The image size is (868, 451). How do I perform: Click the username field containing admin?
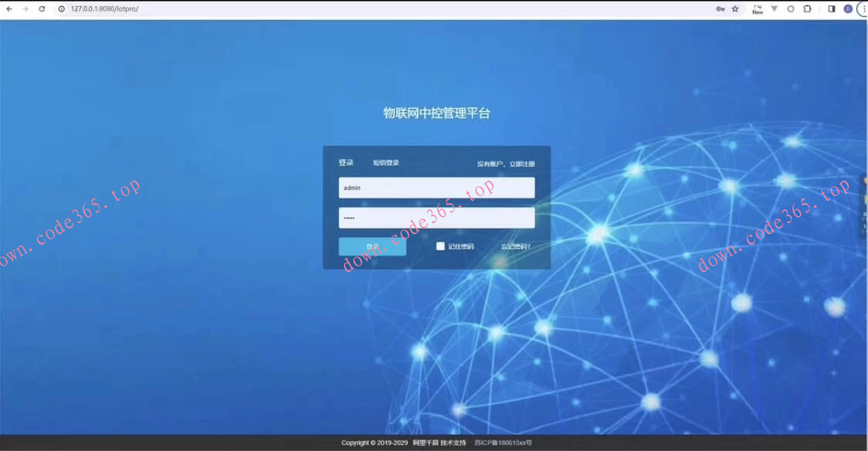436,187
